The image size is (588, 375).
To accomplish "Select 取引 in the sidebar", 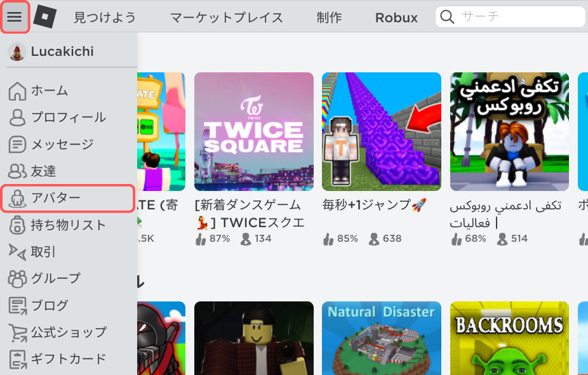I will click(x=43, y=252).
